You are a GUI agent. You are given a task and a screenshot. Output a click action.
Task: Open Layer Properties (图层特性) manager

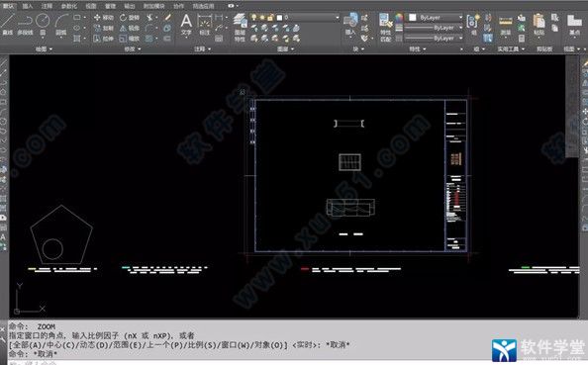[240, 27]
